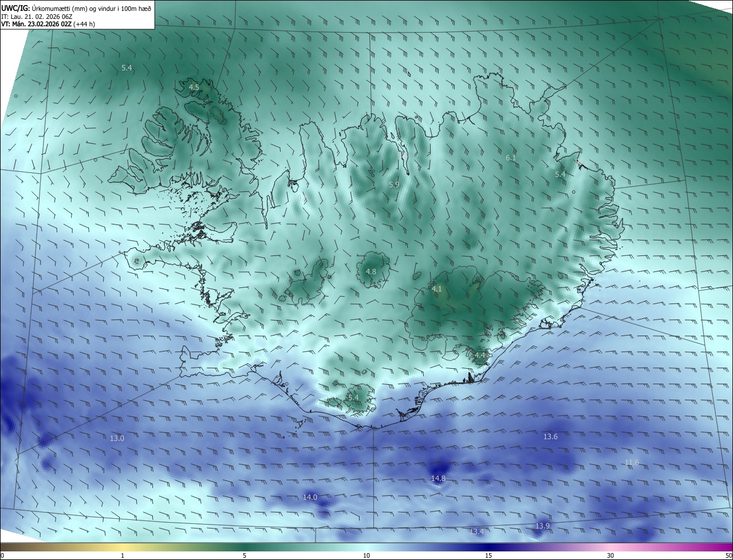This screenshot has height=560, width=733.
Task: Click the 4.1 value on Vatnajökull glacier
Action: 436,289
